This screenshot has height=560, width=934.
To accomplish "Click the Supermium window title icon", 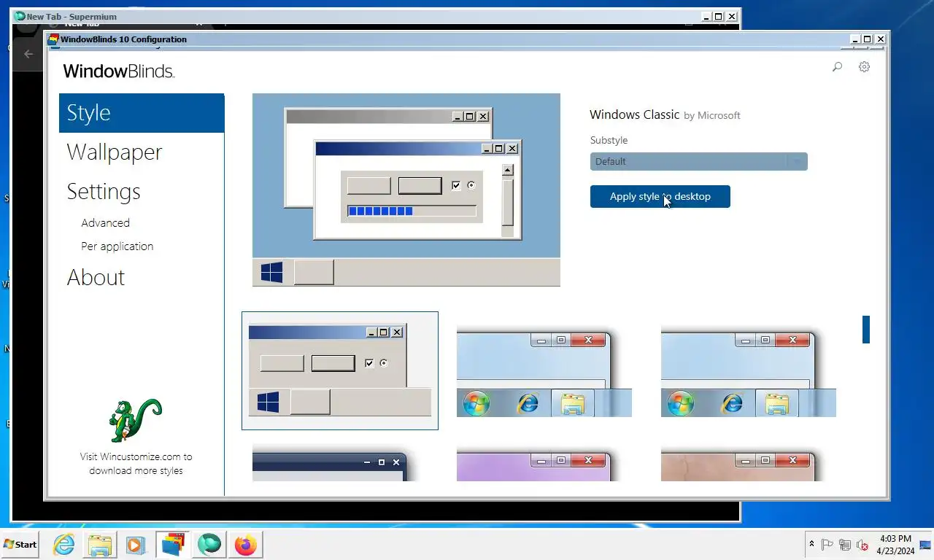I will click(20, 16).
